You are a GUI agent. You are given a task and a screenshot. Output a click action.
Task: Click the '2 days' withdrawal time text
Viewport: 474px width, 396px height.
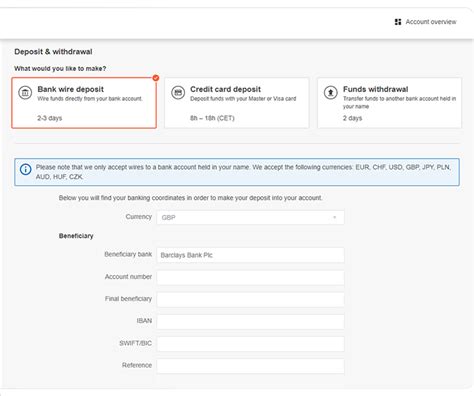tap(352, 118)
